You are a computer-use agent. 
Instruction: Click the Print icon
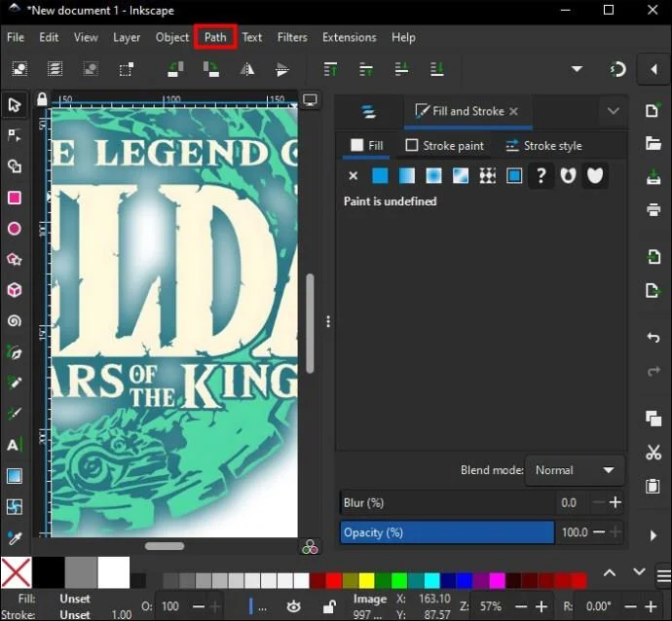pos(653,209)
